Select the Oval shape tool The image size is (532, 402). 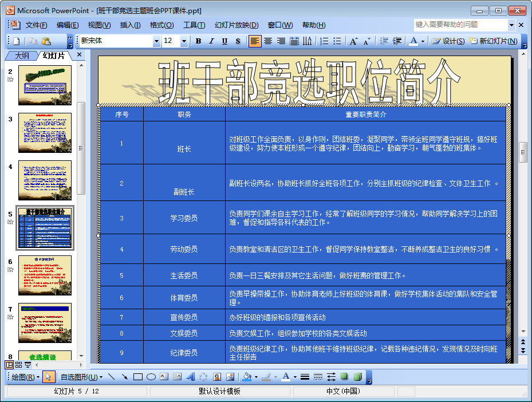[151, 377]
